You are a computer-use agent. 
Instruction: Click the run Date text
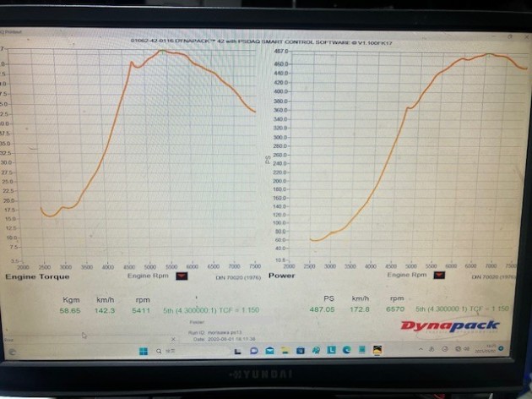225,339
